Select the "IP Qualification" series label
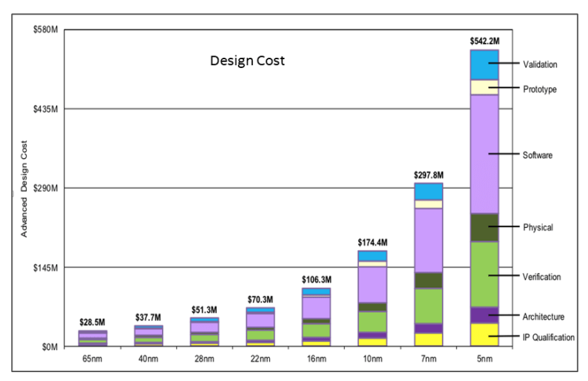Image resolution: width=588 pixels, height=381 pixels. point(548,337)
